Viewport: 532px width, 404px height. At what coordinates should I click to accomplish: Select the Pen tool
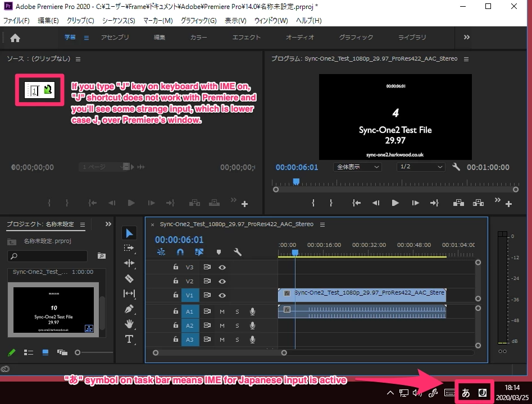(129, 309)
